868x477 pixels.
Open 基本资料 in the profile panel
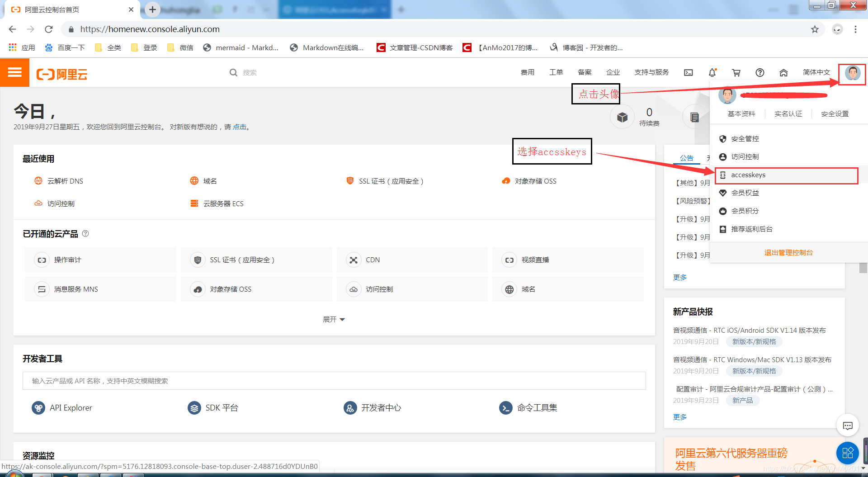741,114
